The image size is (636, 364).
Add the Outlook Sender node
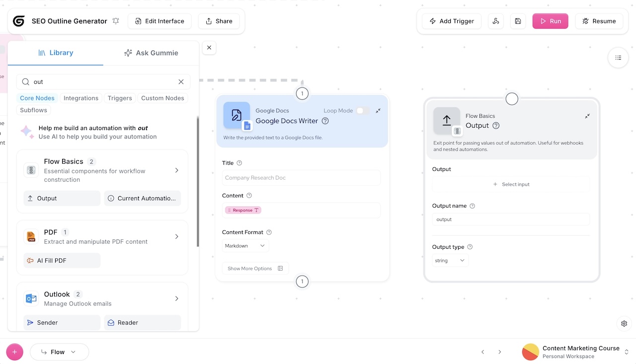coord(62,322)
